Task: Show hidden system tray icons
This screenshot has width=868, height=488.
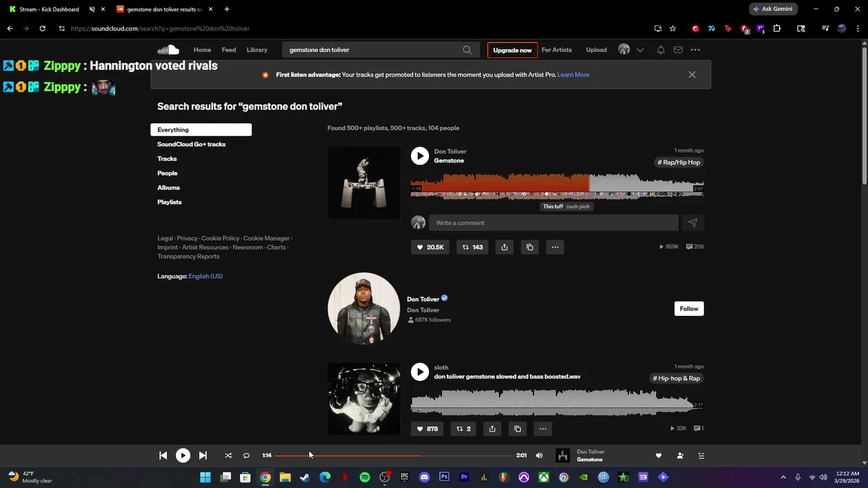Action: tap(783, 477)
